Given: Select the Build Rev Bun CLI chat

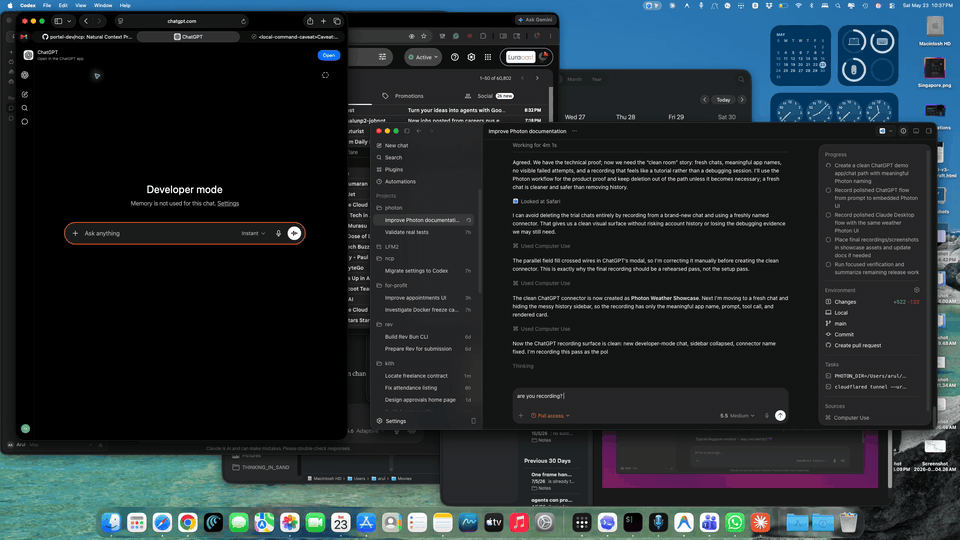Looking at the screenshot, I should point(424,337).
